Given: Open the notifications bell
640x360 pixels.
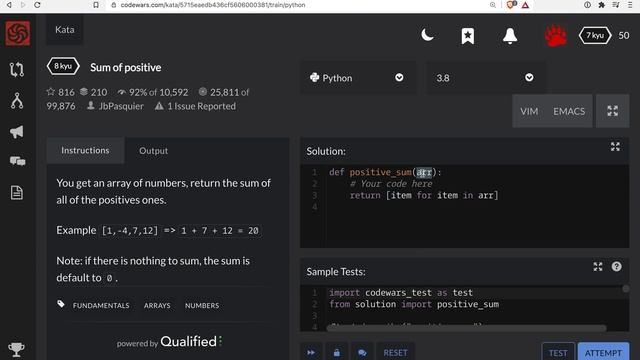Looking at the screenshot, I should (510, 36).
